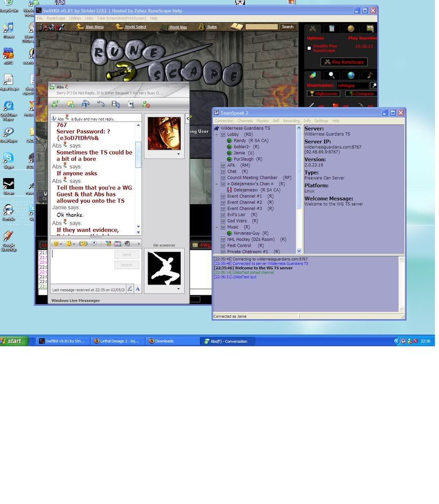Click the share files folder icon in Messenger
The image size is (439, 504).
70,104
